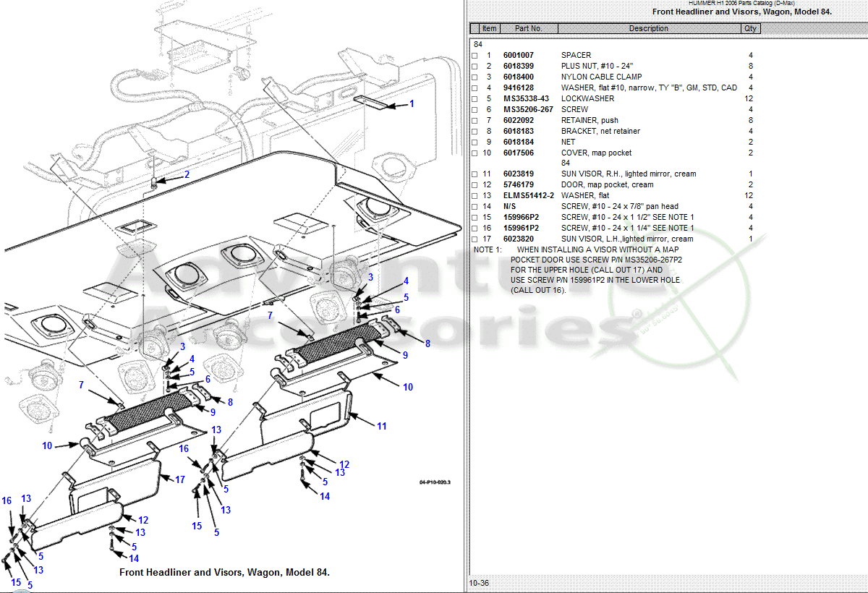Tick the checkbox for N/S pan head screw
Image resolution: width=868 pixels, height=593 pixels.
point(475,207)
